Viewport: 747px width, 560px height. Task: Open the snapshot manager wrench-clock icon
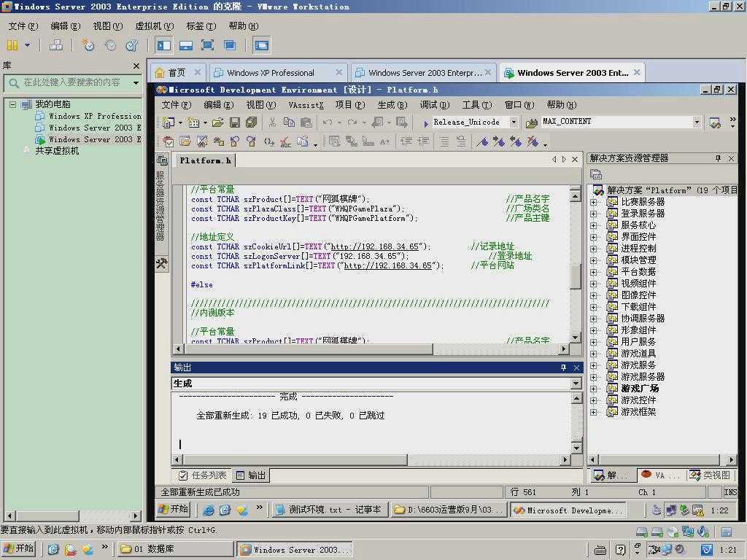pos(132,45)
